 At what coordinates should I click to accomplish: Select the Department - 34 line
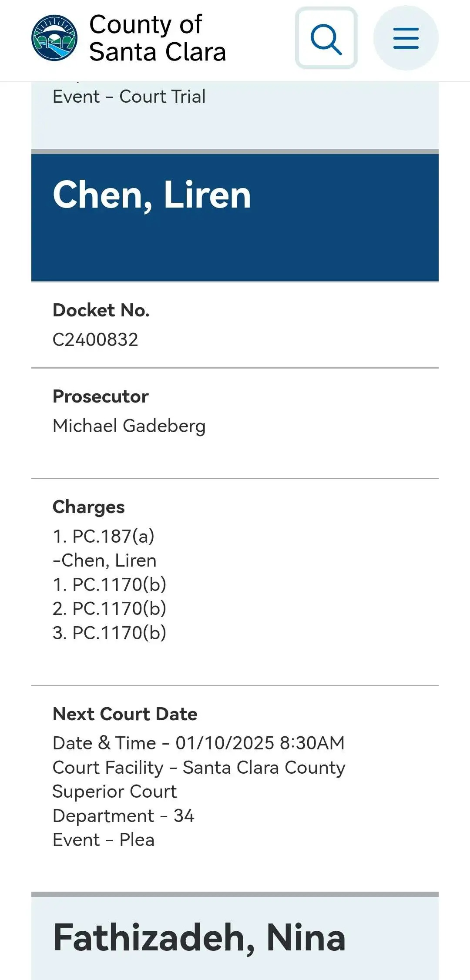pos(124,816)
